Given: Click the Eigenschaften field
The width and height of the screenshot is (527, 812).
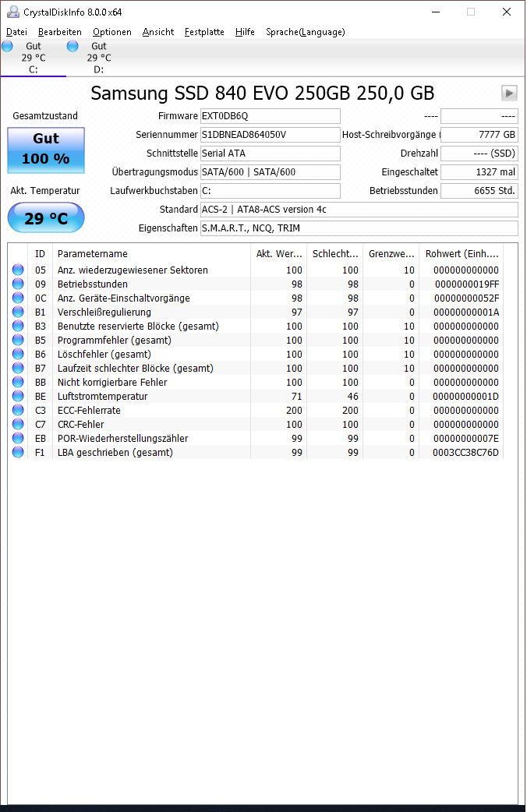Looking at the screenshot, I should 359,228.
